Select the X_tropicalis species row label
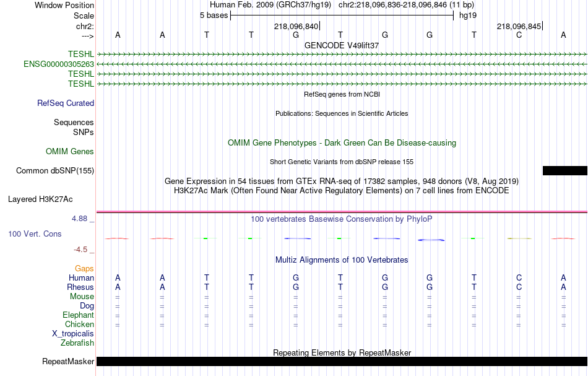The width and height of the screenshot is (588, 376). [73, 334]
